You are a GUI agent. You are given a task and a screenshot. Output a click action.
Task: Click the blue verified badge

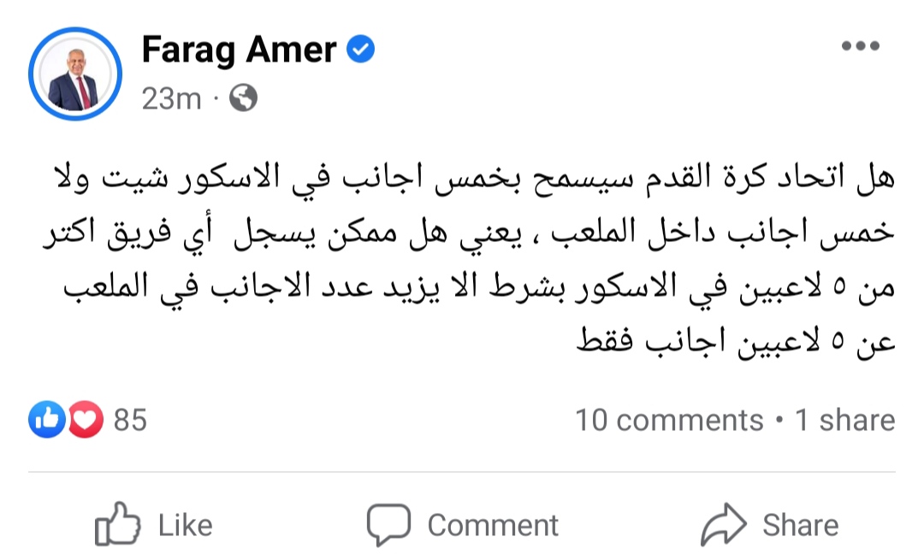(x=360, y=51)
